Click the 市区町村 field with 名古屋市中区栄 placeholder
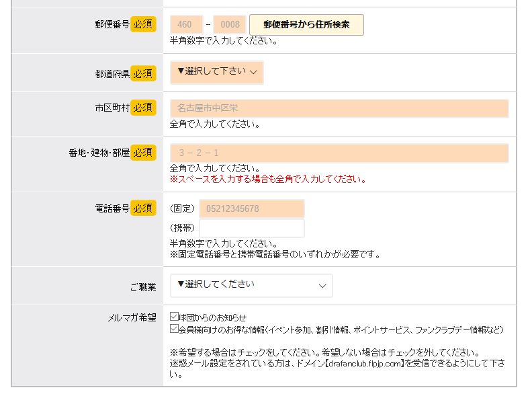Viewport: 532px width, 394px height. (339, 108)
